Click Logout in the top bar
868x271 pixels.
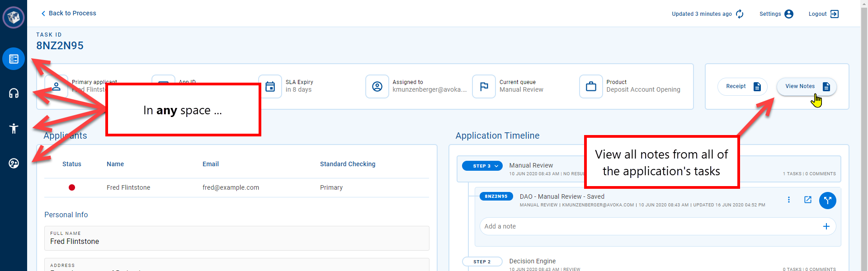[x=823, y=14]
